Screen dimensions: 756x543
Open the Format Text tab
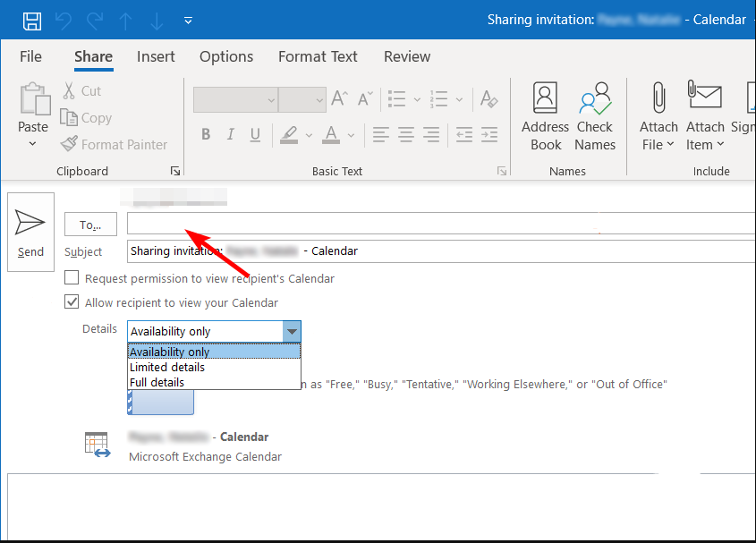tap(318, 56)
